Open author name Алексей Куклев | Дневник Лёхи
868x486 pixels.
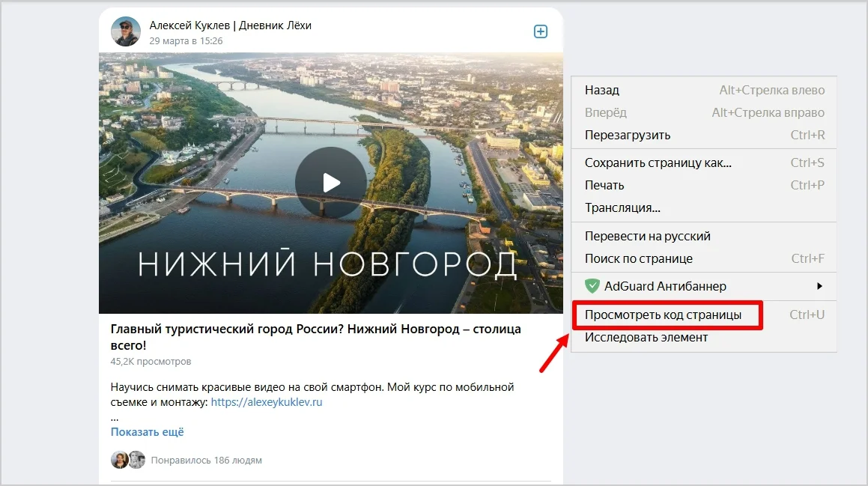(x=230, y=25)
